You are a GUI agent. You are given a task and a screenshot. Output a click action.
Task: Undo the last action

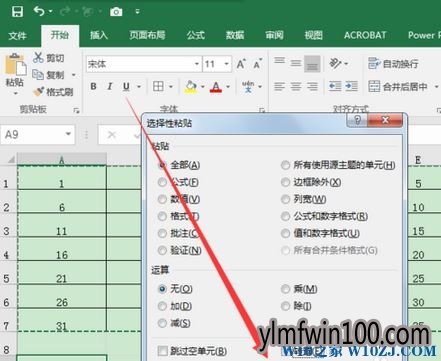pyautogui.click(x=39, y=11)
